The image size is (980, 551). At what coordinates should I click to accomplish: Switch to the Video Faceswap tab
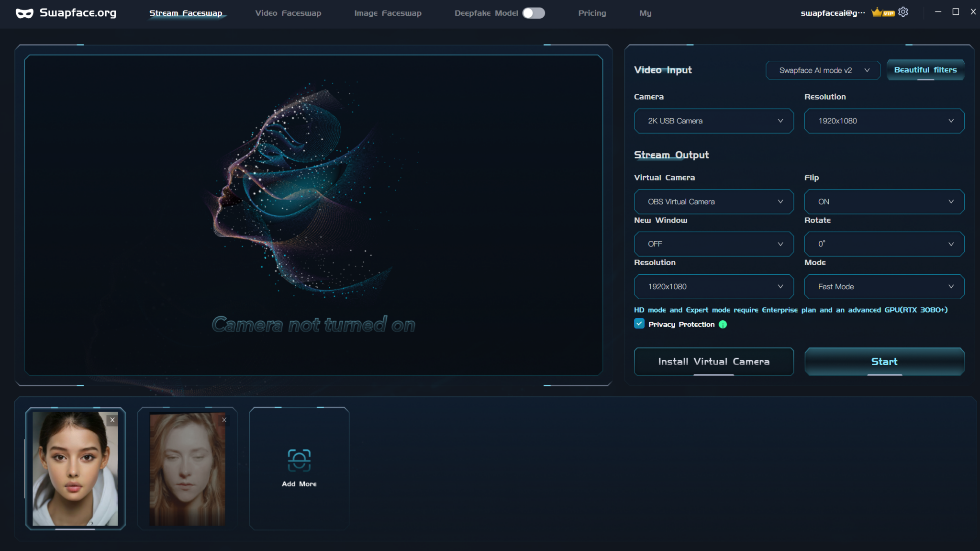288,13
